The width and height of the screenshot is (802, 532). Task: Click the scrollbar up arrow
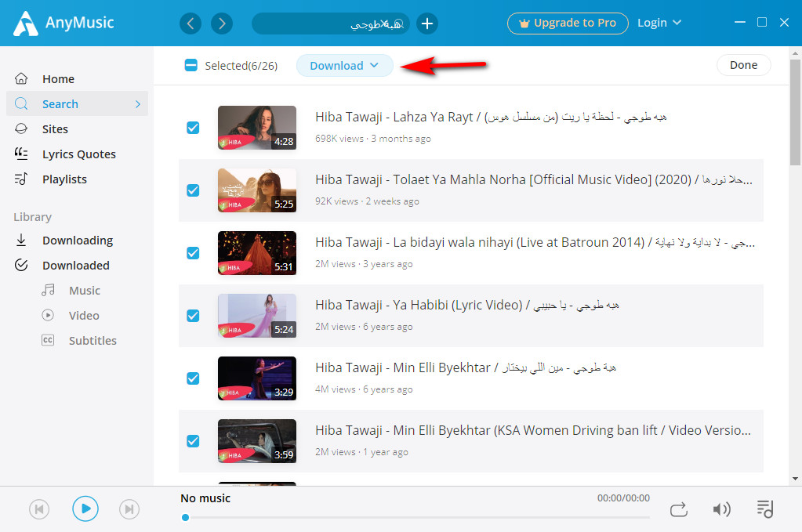click(796, 53)
